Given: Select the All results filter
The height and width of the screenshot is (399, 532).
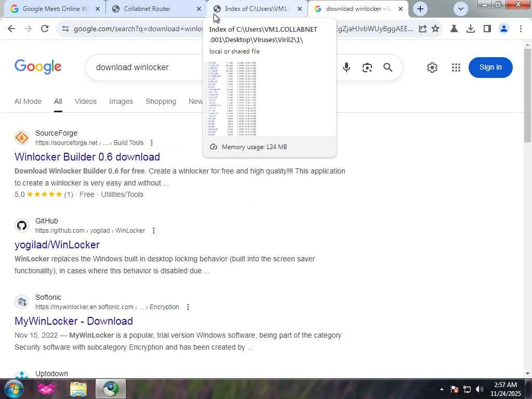Looking at the screenshot, I should [x=58, y=101].
